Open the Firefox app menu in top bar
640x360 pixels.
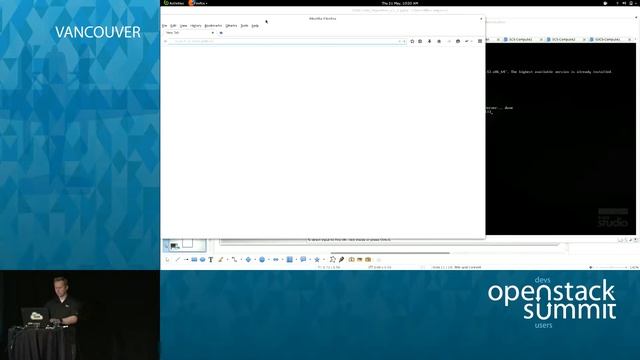click(198, 3)
